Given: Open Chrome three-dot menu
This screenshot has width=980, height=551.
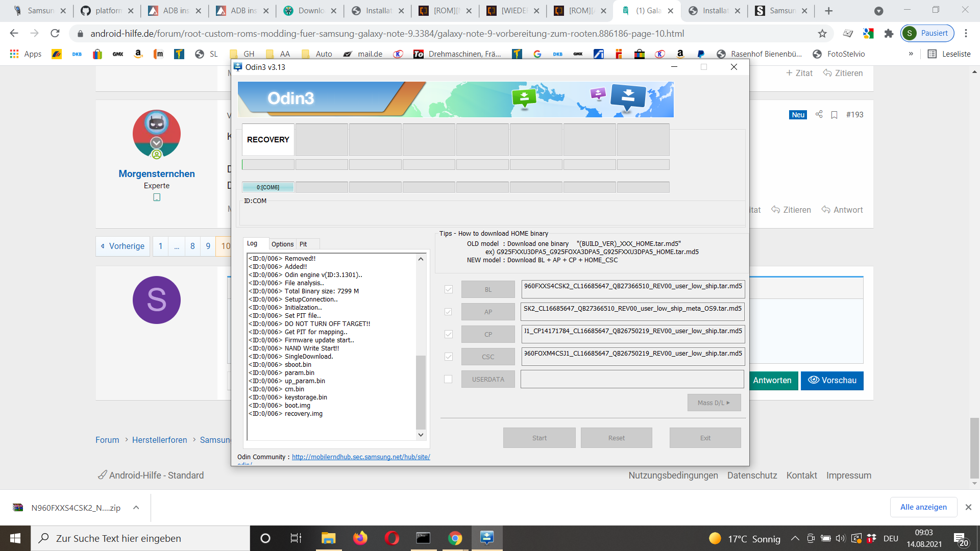Looking at the screenshot, I should [966, 34].
